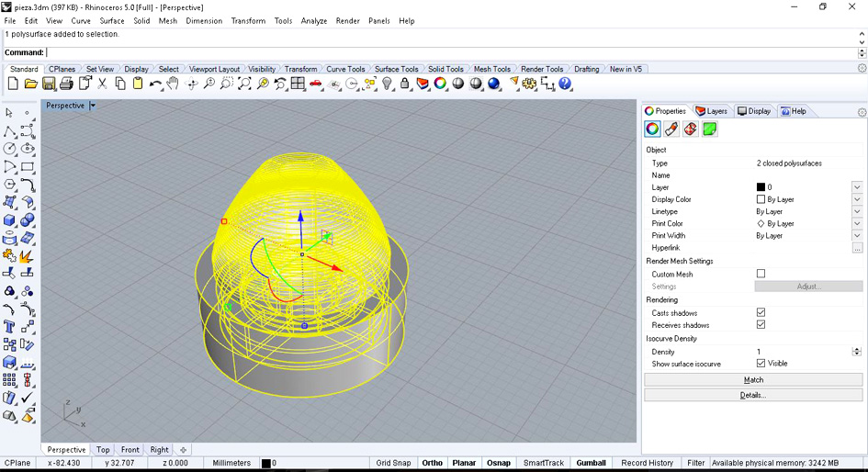Screen dimensions: 868x472
Task: Cut selection with the scissors icon
Action: coord(102,84)
